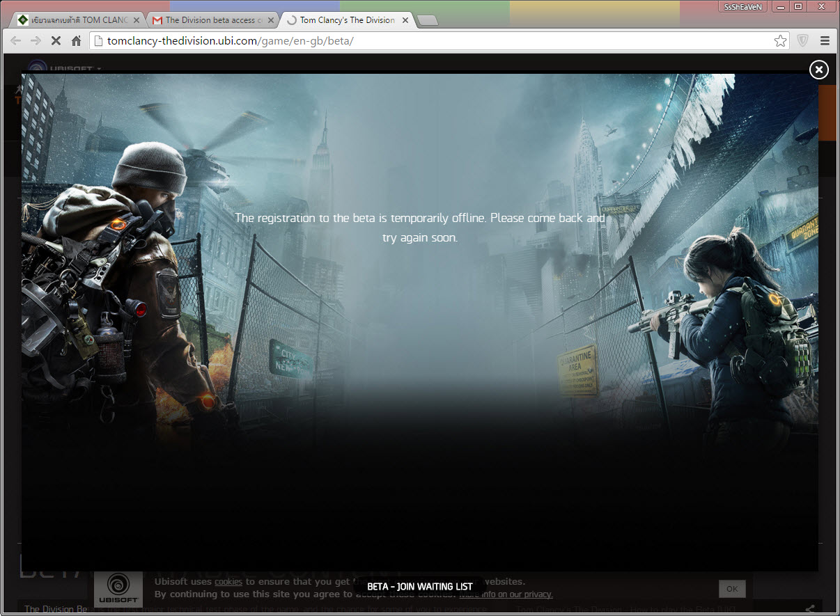Screen dimensions: 840x616
Task: Open the shield extension icon
Action: 803,41
